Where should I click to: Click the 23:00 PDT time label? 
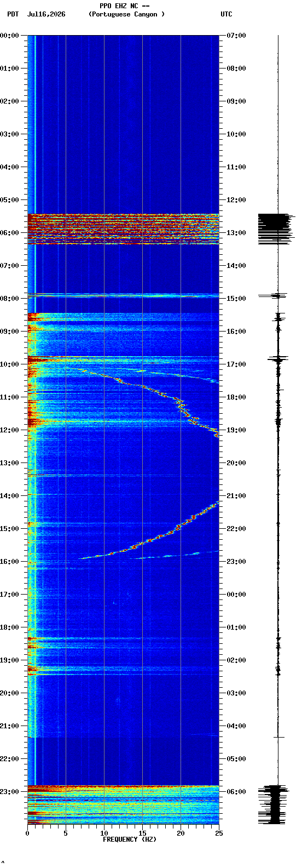coord(9,792)
